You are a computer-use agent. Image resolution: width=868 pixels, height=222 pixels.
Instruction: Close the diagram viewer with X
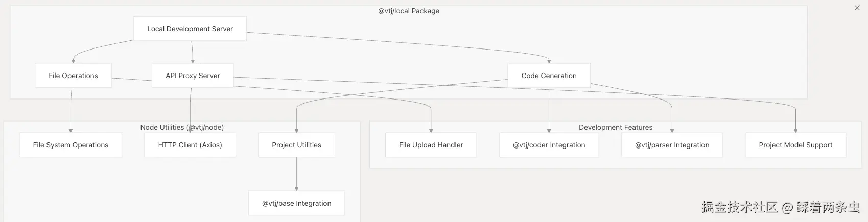857,8
